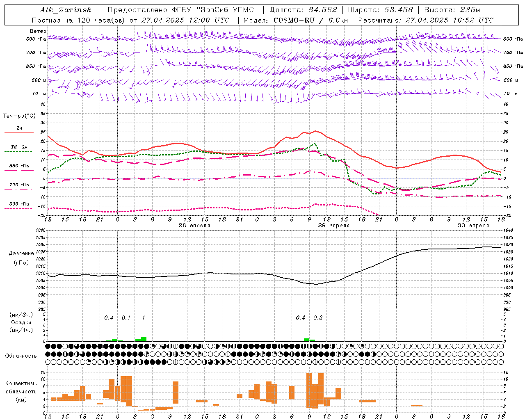Click the Давление panel label

(x=21, y=253)
